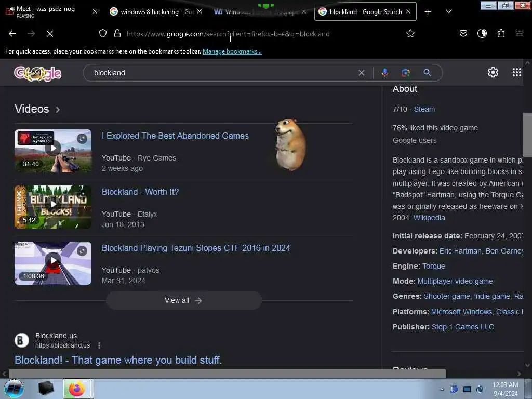
Task: Submit search with magnifier icon
Action: [427, 73]
